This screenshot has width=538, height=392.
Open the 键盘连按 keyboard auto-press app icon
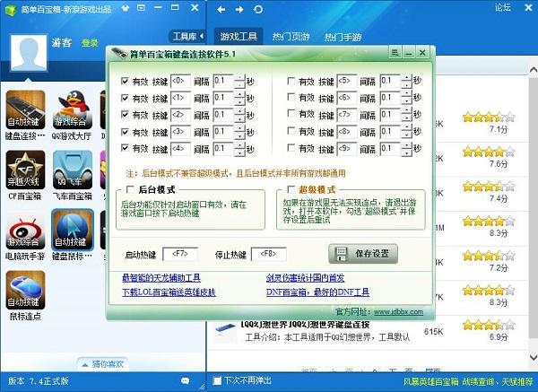click(22, 110)
